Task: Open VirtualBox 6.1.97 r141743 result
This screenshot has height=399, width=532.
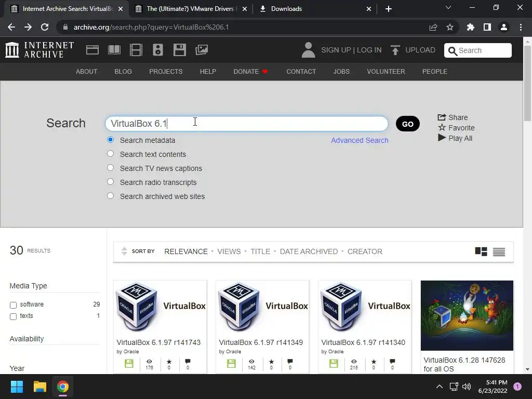Action: (158, 342)
